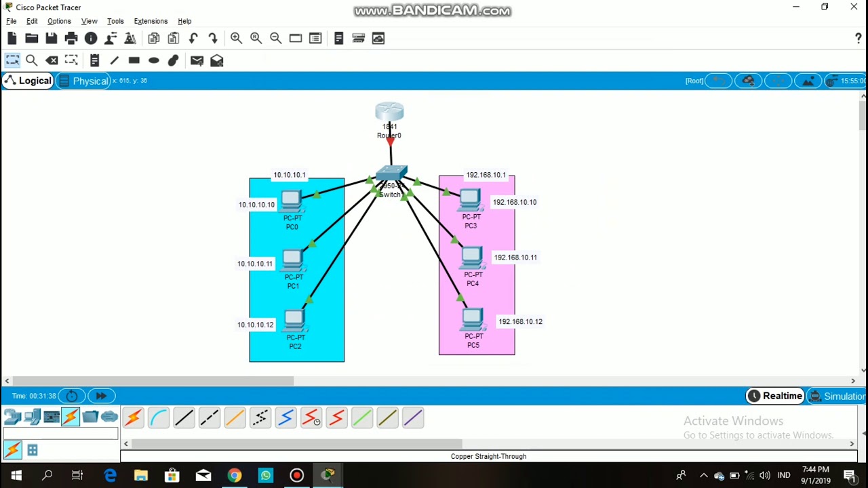Open the drawing palette rectangle icon
Viewport: 868px width, 488px height.
[295, 39]
